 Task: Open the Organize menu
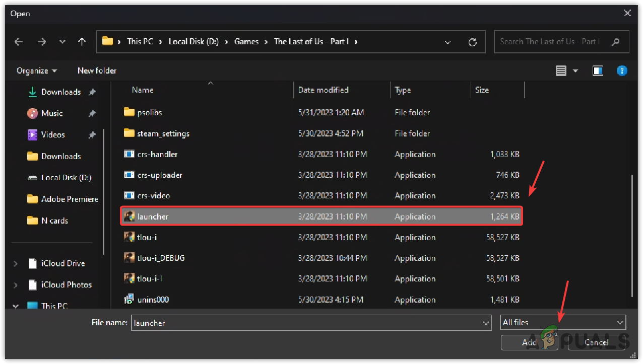click(36, 71)
